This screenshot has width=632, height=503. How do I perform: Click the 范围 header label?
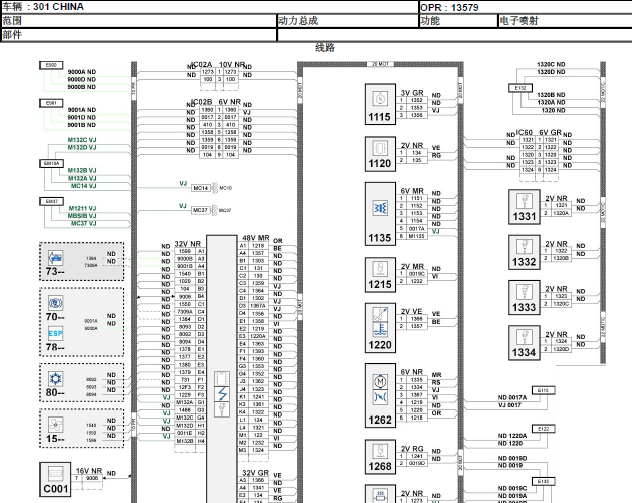[x=12, y=21]
